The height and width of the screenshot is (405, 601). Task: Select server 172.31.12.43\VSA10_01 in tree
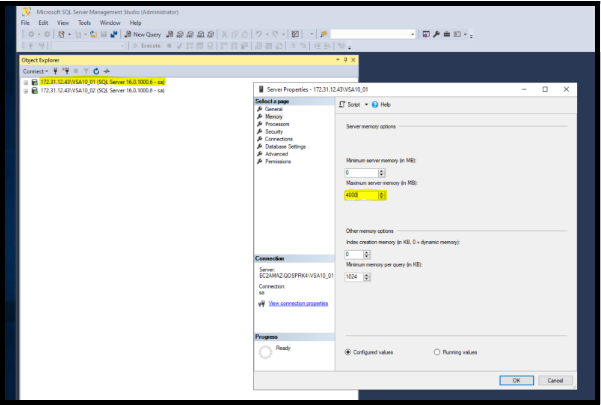point(102,82)
